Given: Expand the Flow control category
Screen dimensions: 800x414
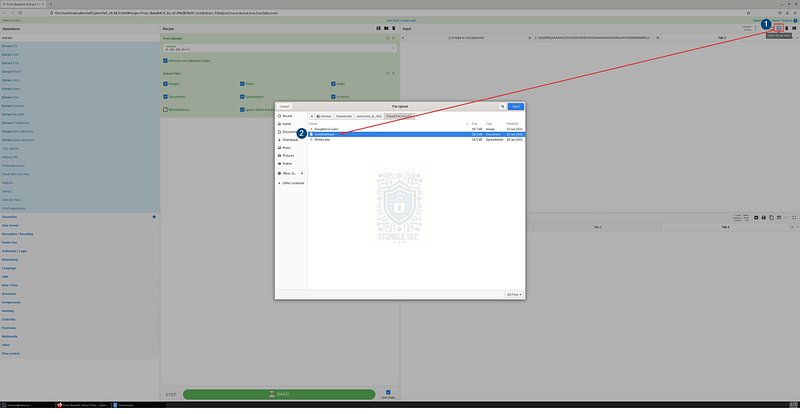Looking at the screenshot, I should coord(80,353).
